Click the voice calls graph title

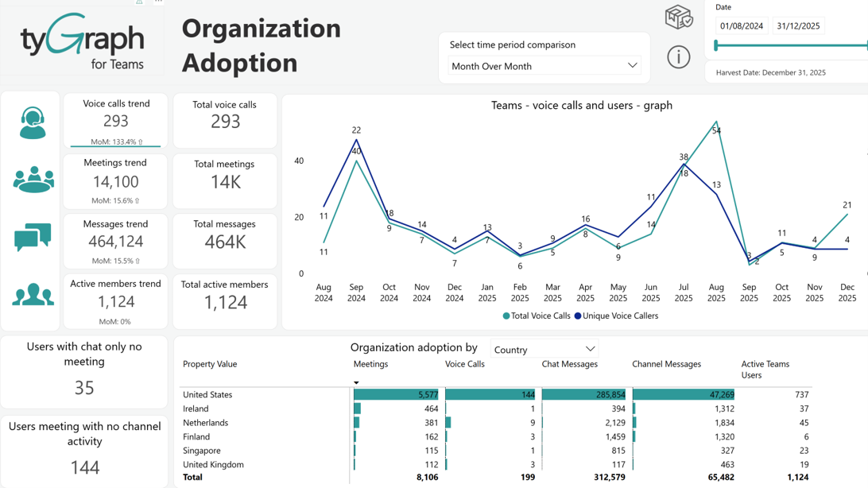tap(582, 105)
